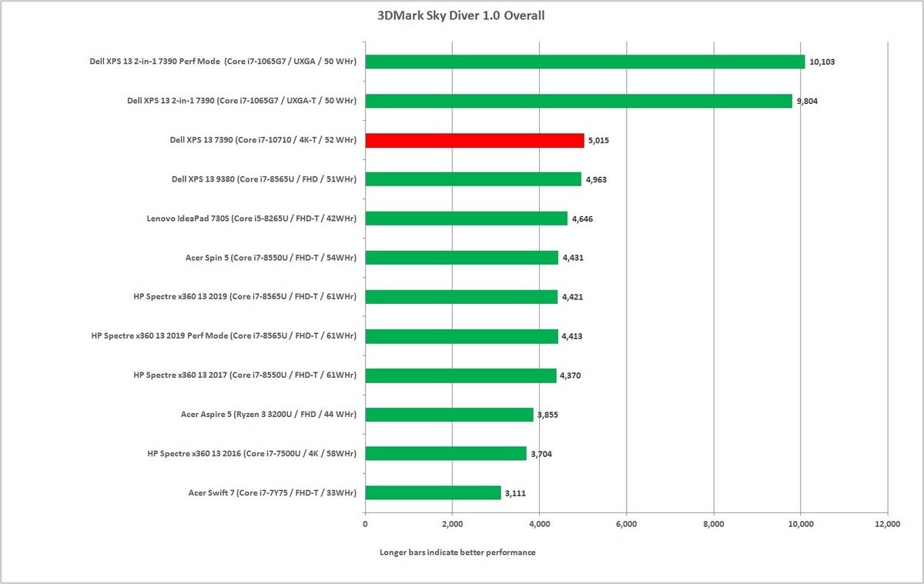Click the Lenovo IdeaPad 730S bar
Viewport: 924px width, 584px height.
click(x=466, y=219)
